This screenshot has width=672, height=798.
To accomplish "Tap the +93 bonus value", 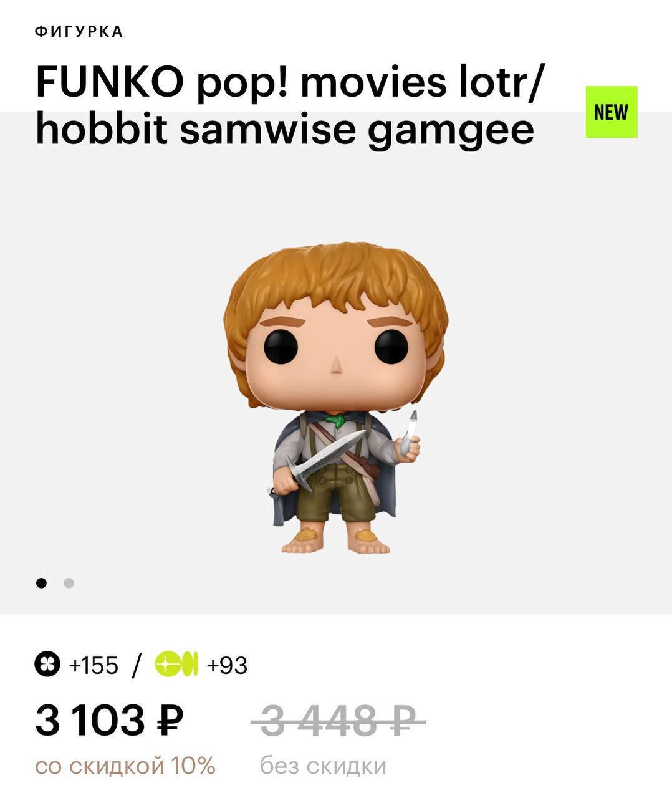I will click(x=228, y=665).
